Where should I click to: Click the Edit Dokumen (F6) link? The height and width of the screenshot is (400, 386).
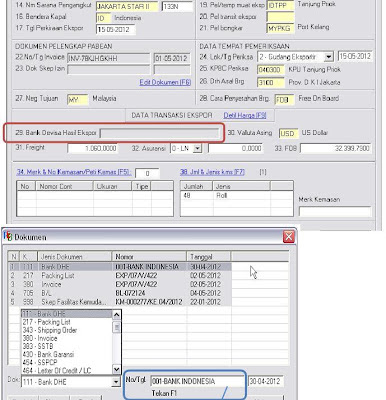[165, 82]
